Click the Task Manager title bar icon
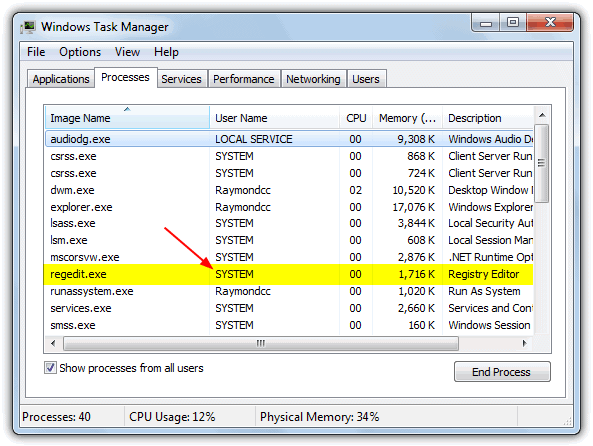Viewport: 593px width, 446px height. pos(28,27)
